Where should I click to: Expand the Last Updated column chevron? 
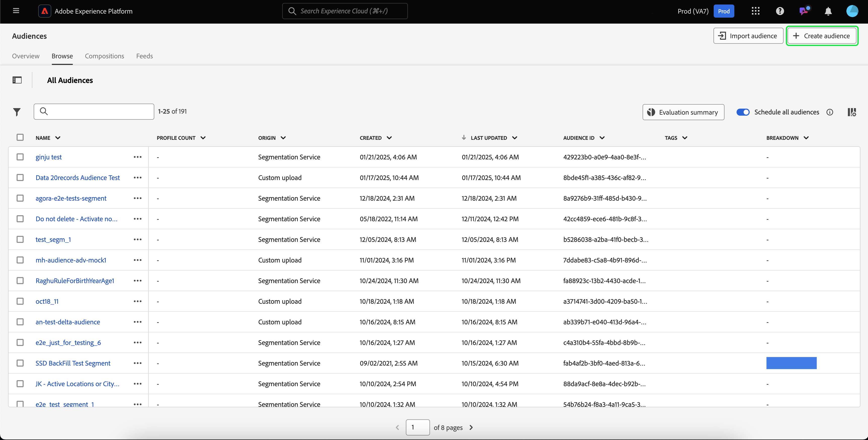(x=514, y=138)
